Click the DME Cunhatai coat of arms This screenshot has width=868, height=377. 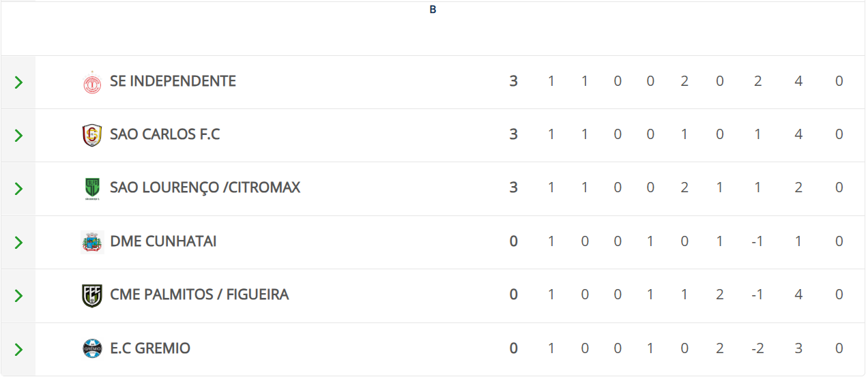coord(91,242)
